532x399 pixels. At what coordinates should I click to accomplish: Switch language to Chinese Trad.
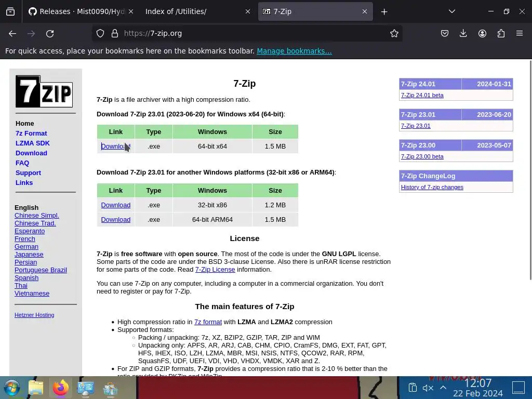coord(35,223)
